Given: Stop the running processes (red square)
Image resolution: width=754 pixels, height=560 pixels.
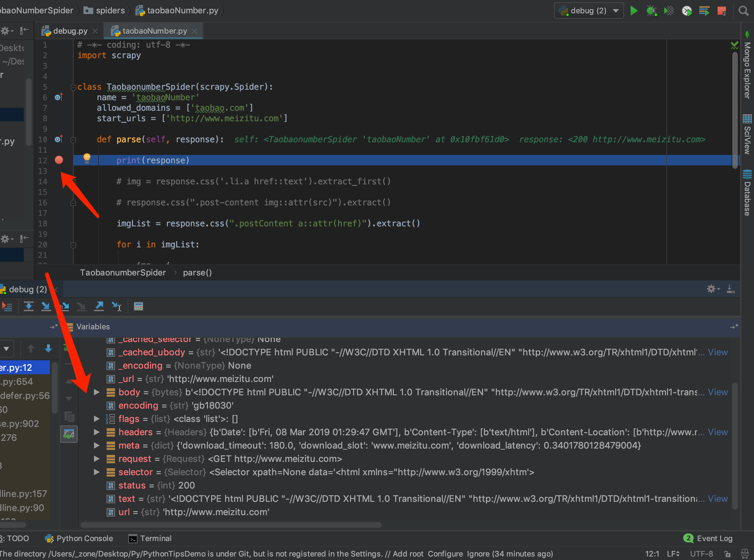Looking at the screenshot, I should [722, 11].
